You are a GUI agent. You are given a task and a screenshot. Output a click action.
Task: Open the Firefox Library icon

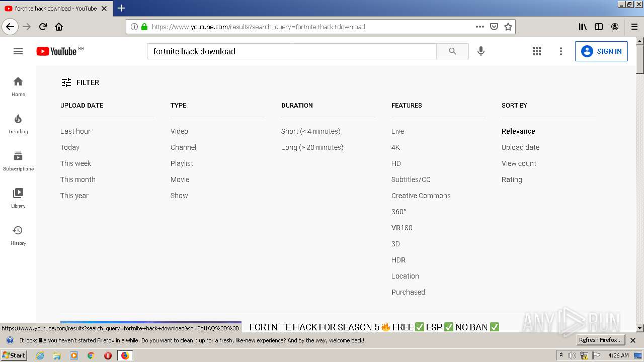pyautogui.click(x=583, y=27)
